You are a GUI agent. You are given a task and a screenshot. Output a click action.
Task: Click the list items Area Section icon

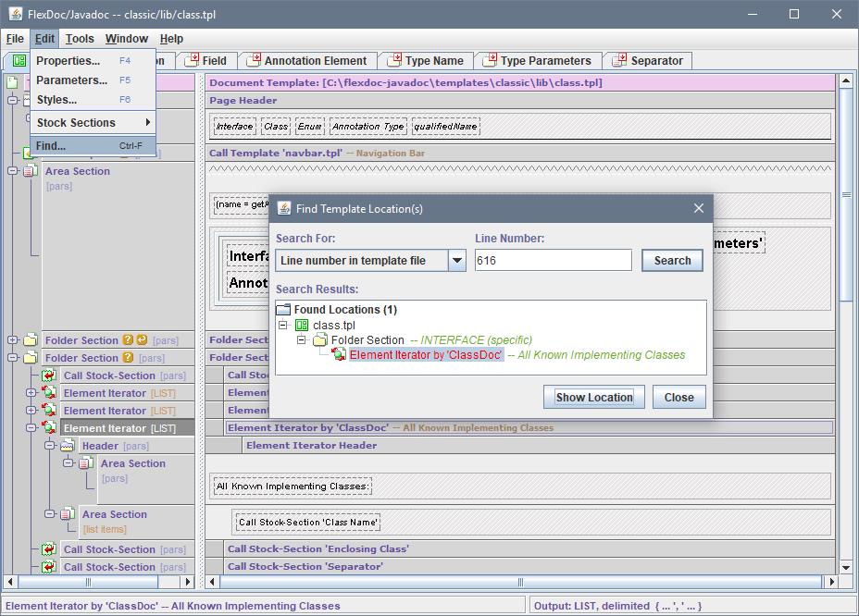68,514
